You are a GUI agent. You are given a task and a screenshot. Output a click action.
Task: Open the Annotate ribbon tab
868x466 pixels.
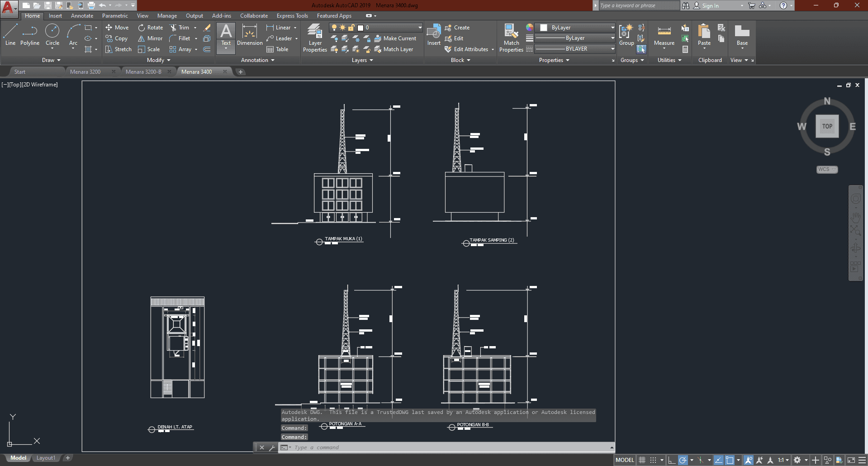coord(82,16)
